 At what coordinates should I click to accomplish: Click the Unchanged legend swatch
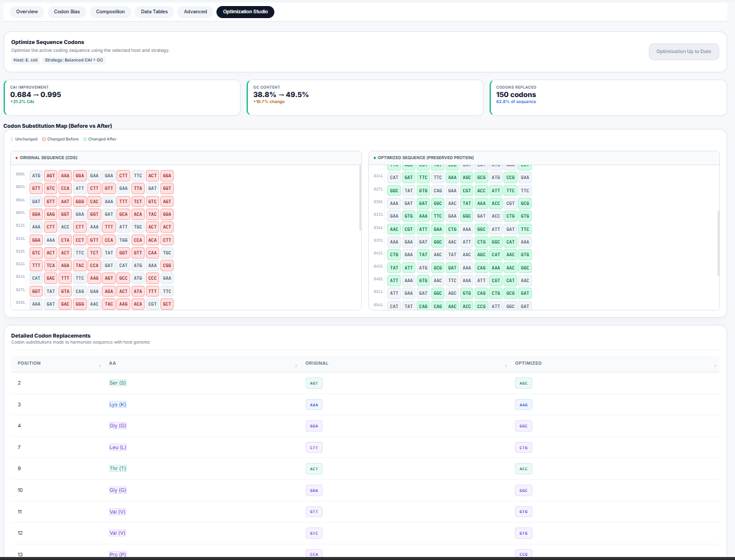click(x=12, y=139)
